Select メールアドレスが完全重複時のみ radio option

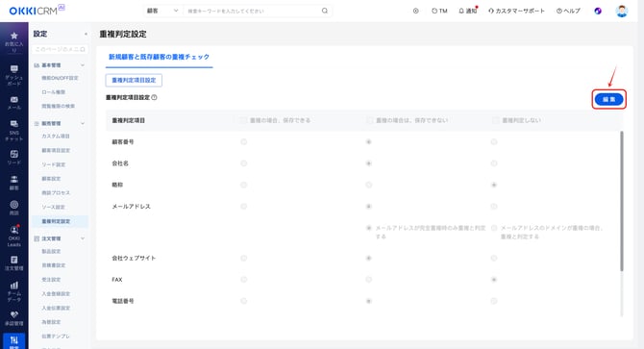click(x=368, y=228)
